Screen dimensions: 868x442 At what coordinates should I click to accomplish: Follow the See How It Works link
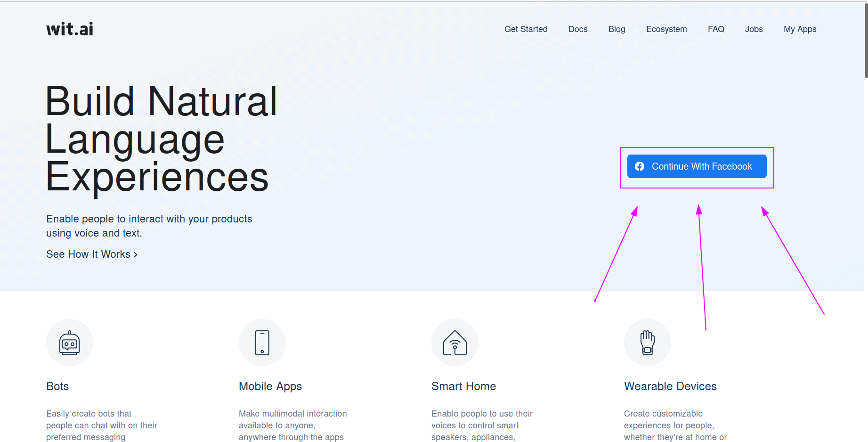(x=92, y=254)
